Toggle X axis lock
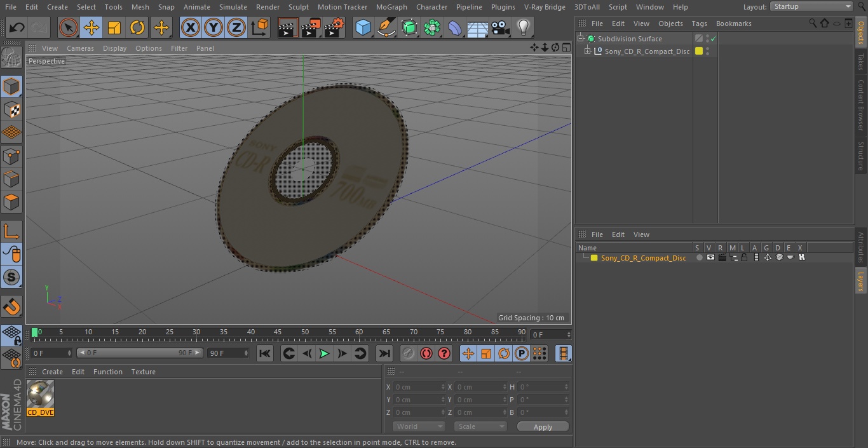The width and height of the screenshot is (868, 448). click(190, 28)
